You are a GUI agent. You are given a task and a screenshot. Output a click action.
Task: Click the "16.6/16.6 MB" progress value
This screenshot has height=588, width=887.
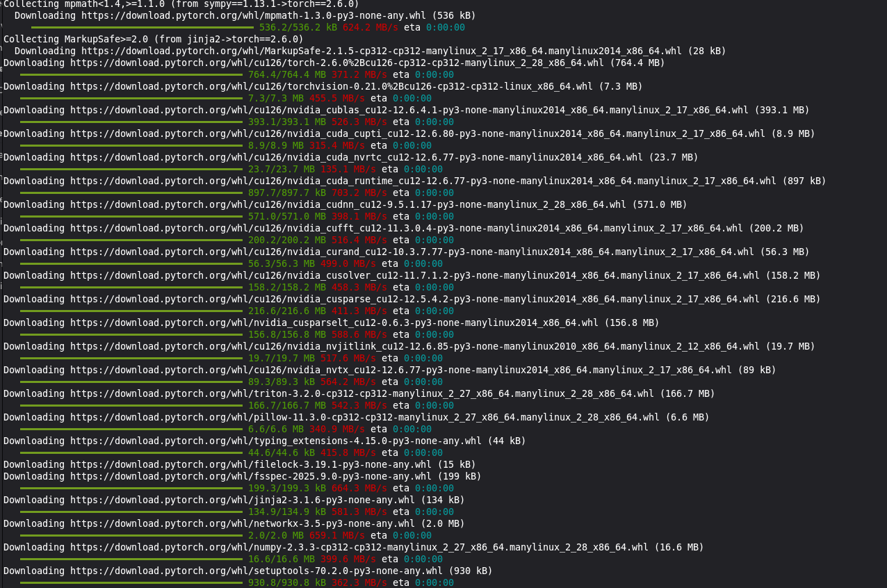point(282,559)
